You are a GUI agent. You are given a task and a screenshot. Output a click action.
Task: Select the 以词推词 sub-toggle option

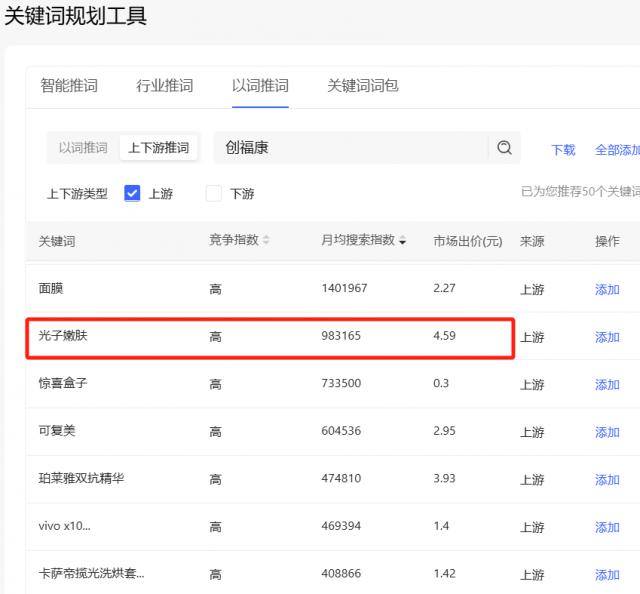click(x=83, y=147)
